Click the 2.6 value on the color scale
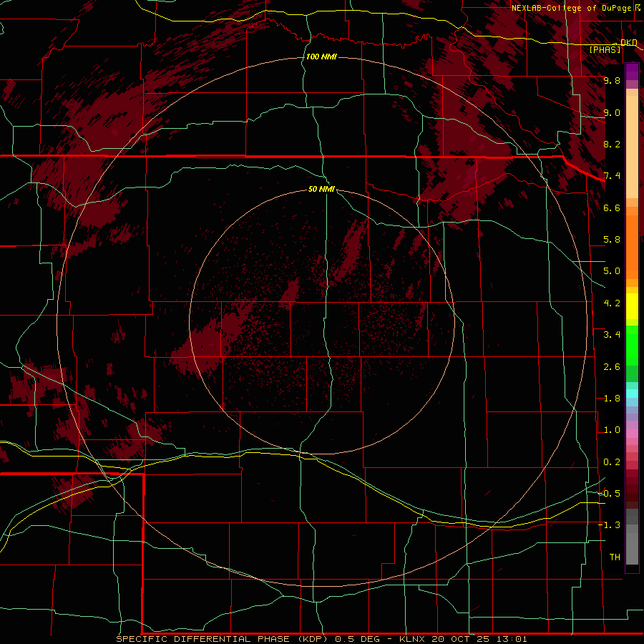Viewport: 644px width, 644px height. pos(612,367)
